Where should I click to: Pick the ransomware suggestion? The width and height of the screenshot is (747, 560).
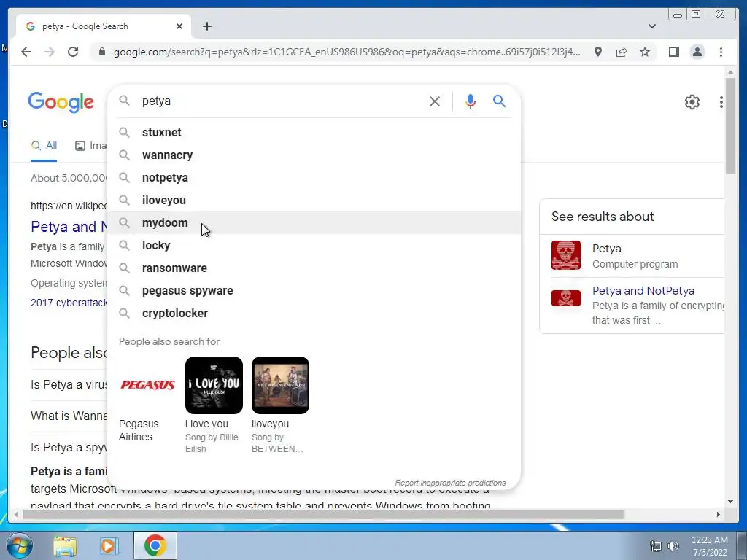(x=314, y=268)
